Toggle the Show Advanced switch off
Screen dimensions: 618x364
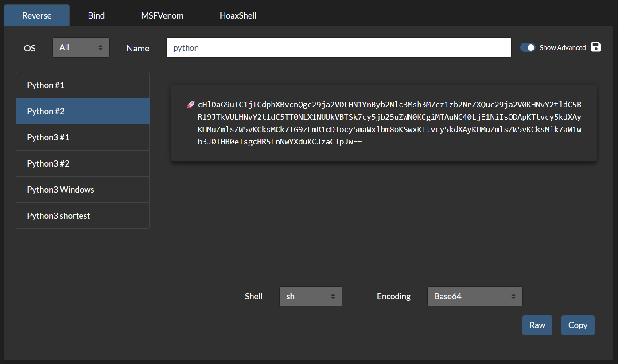click(x=528, y=47)
